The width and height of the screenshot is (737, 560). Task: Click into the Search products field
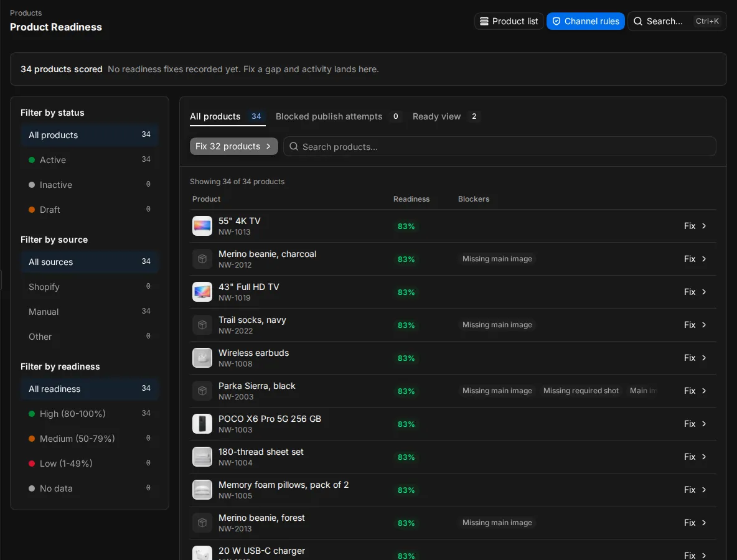pos(500,147)
